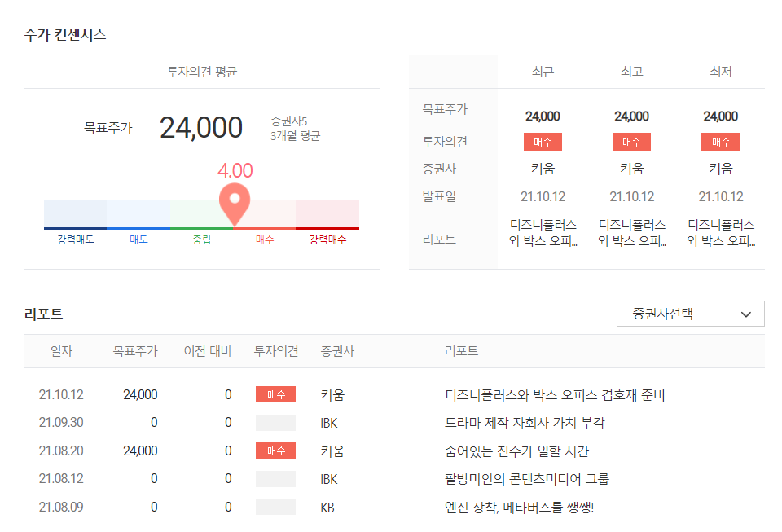Open report 숨어있는 진주가 일할 시간
Viewport: 782px width, 532px height.
click(516, 451)
